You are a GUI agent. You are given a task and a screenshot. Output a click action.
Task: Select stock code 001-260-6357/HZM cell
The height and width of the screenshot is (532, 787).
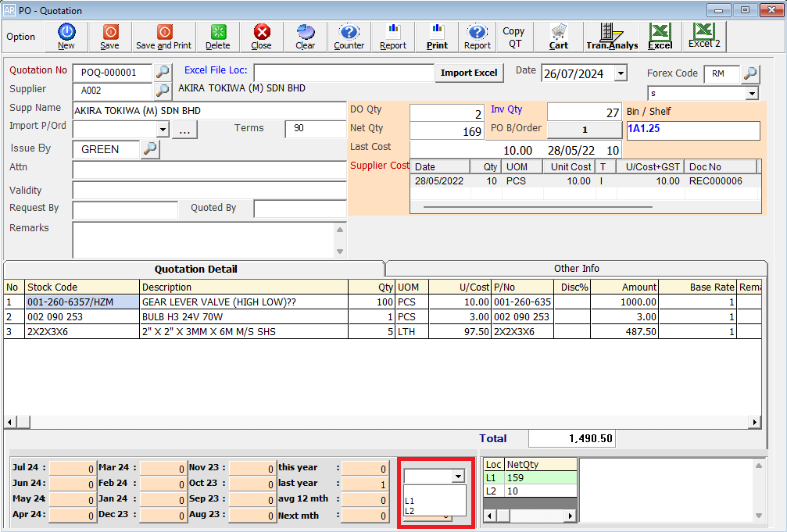coord(82,302)
